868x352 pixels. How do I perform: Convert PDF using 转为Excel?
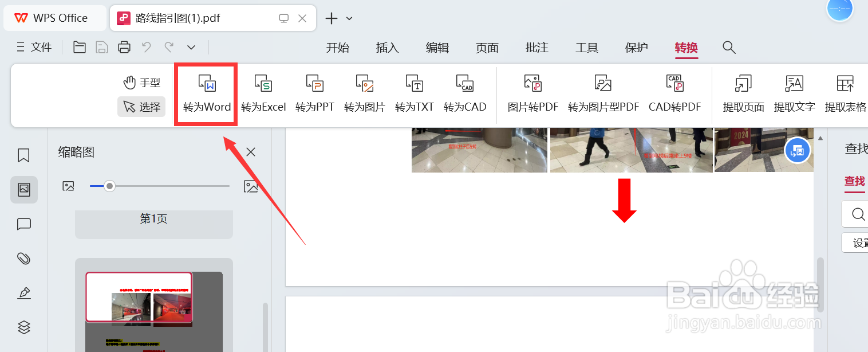tap(263, 95)
